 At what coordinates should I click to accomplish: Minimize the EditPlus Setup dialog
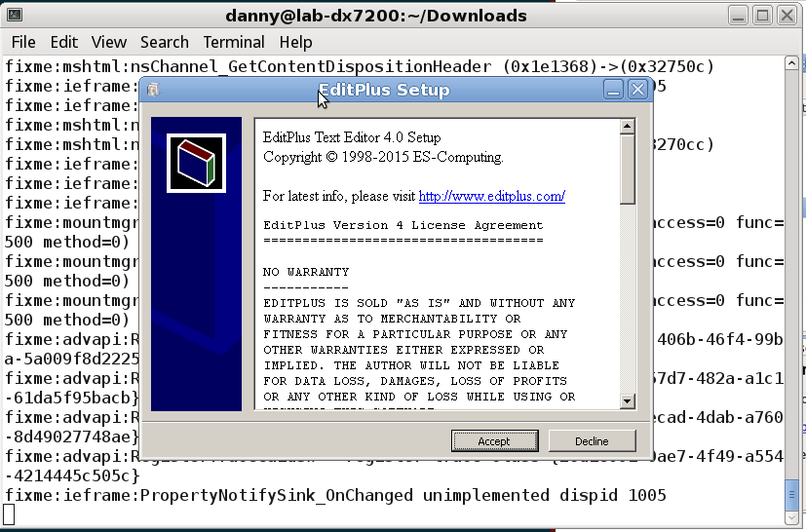coord(613,90)
